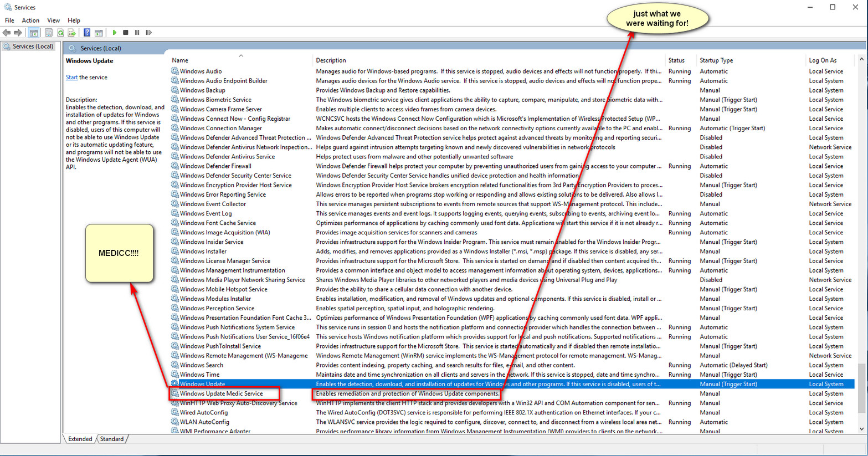Select Windows Image Acquisition (WIA) row
This screenshot has height=456, width=868.
512,232
